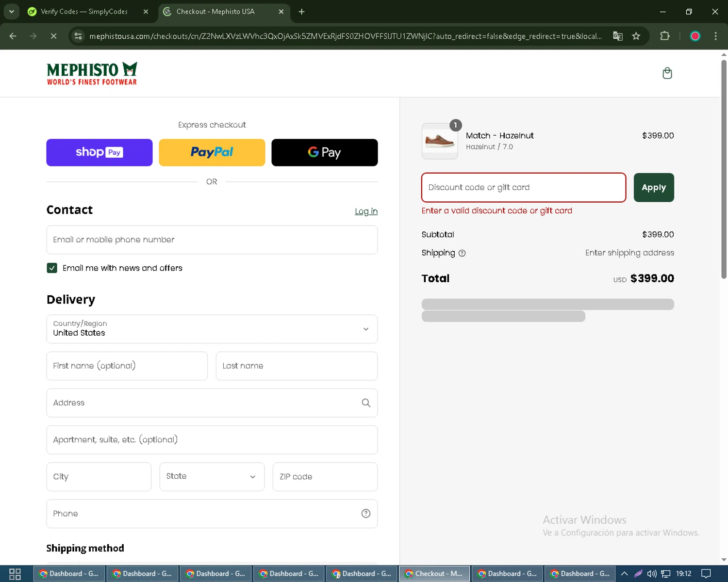
Task: Close the Verify Codes — SimplyCodes tab
Action: [146, 12]
